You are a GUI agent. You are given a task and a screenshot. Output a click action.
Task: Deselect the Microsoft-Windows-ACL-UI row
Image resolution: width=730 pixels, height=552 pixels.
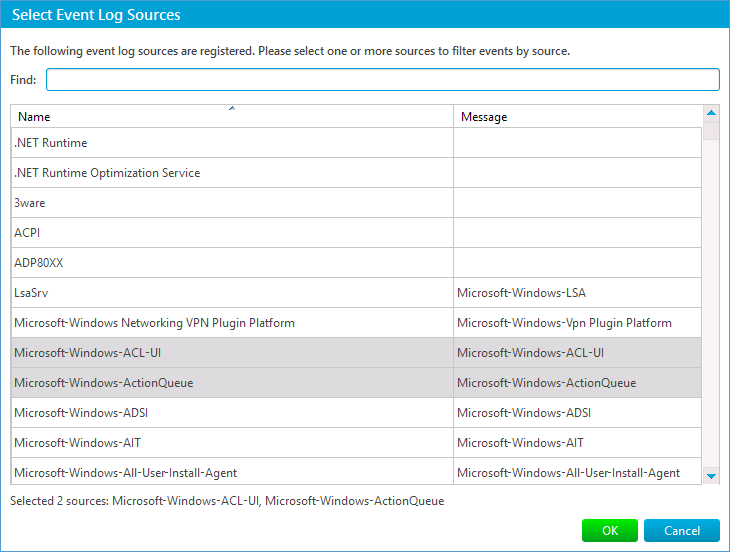(232, 353)
